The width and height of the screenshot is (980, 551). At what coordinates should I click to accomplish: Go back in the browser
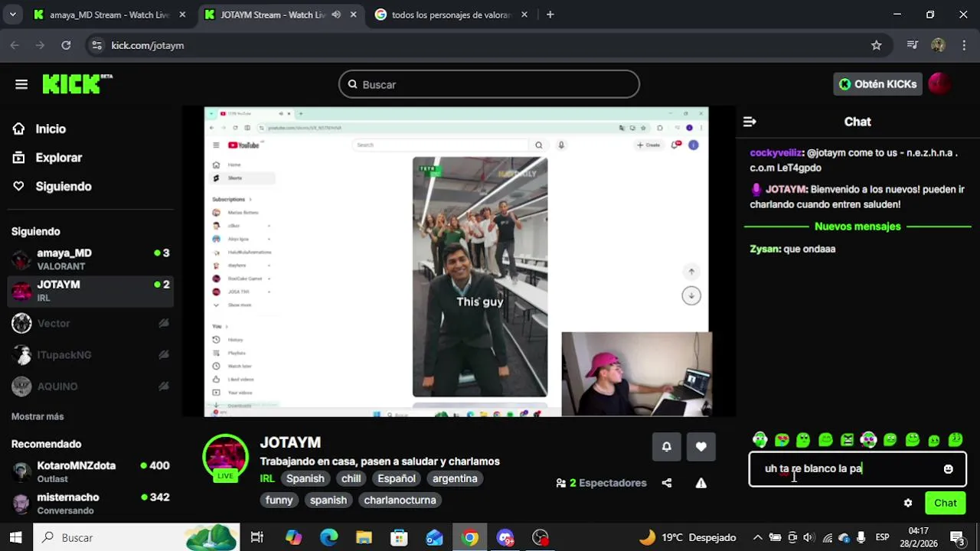coord(15,45)
